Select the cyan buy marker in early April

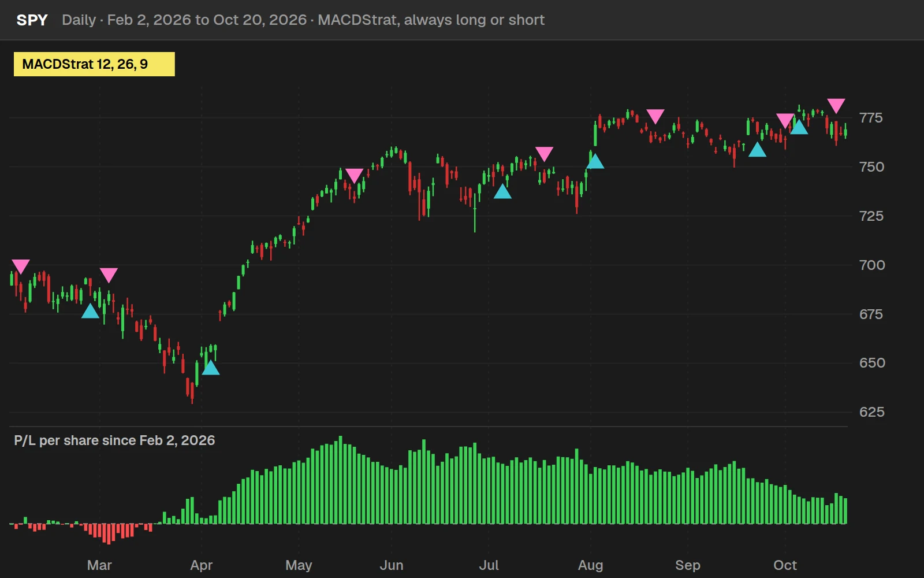[x=211, y=368]
